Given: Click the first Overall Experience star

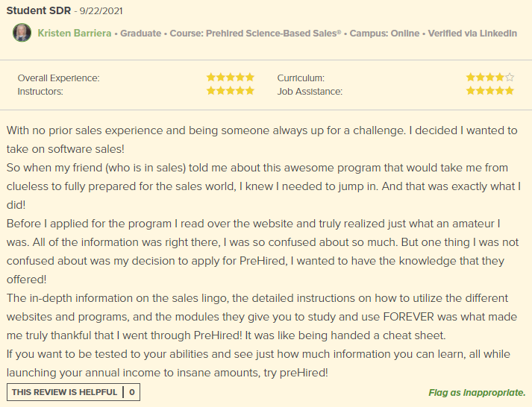Looking at the screenshot, I should pyautogui.click(x=211, y=78).
